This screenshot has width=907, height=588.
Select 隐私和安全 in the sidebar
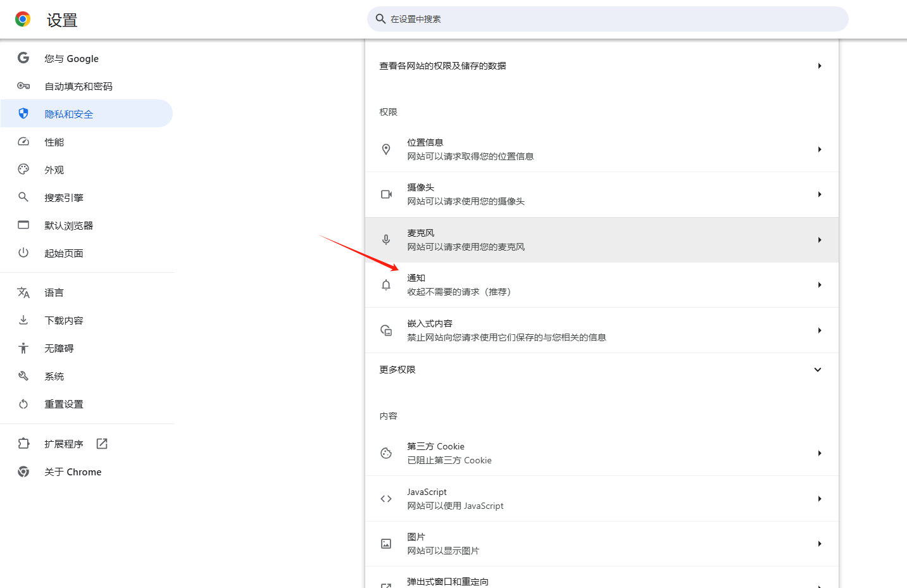87,114
